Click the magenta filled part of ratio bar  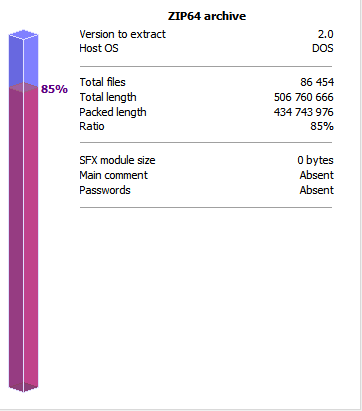pyautogui.click(x=23, y=238)
